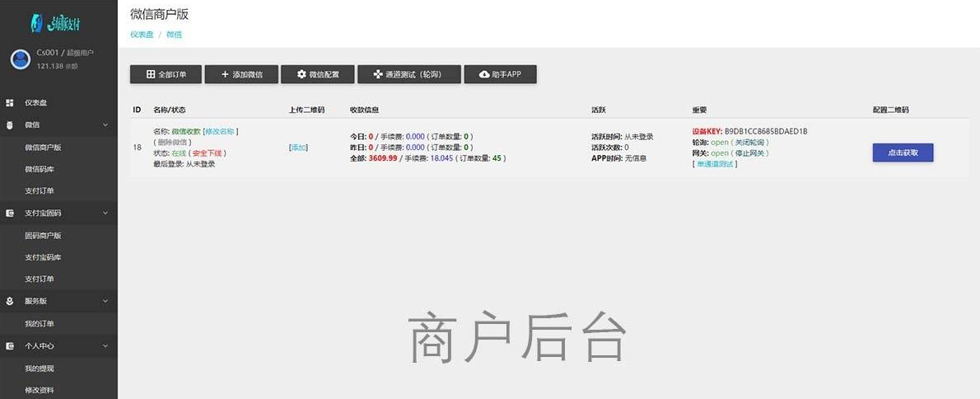This screenshot has height=399, width=980.
Task: Click the 服务版 icon in the sidebar
Action: tap(10, 302)
